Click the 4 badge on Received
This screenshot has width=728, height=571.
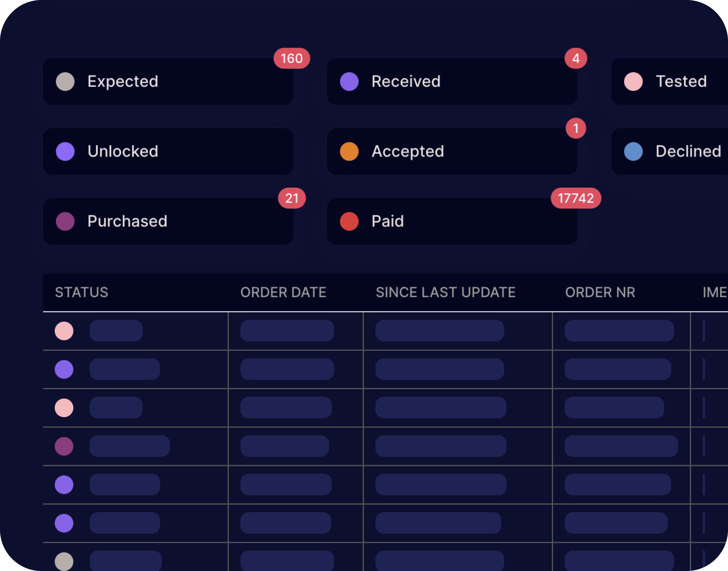click(x=576, y=58)
